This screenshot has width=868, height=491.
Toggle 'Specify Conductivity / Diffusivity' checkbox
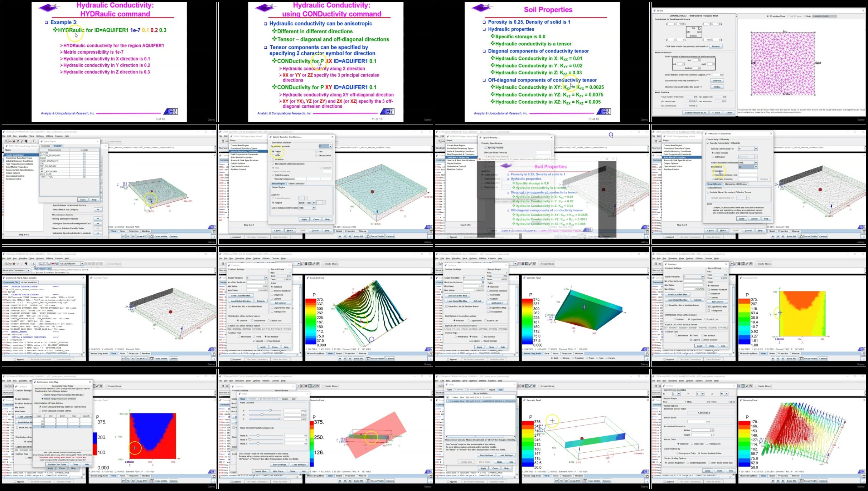pyautogui.click(x=708, y=143)
